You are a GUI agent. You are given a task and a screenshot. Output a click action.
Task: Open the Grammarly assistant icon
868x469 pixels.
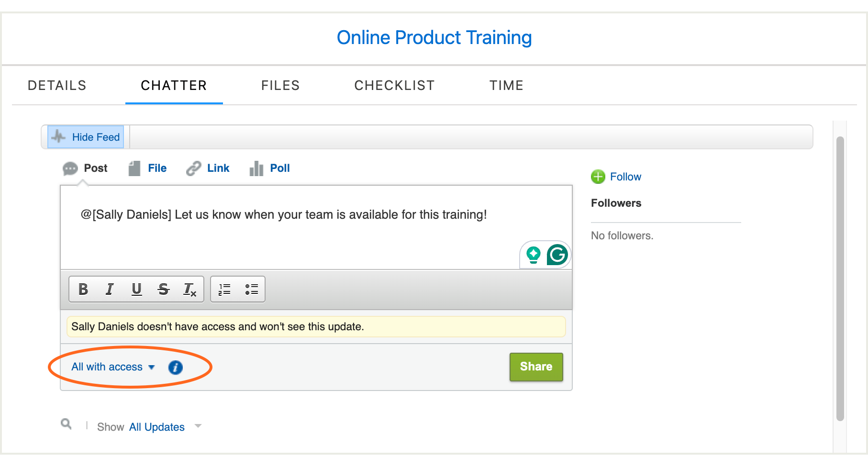tap(557, 255)
